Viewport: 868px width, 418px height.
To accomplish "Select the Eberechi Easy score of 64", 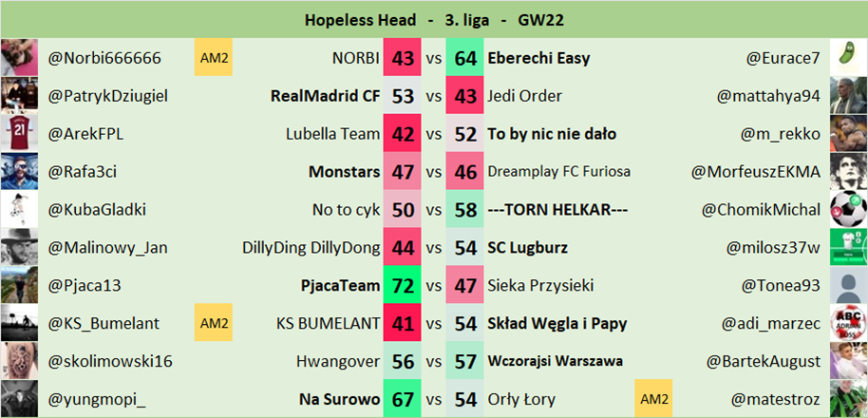I will 465,58.
